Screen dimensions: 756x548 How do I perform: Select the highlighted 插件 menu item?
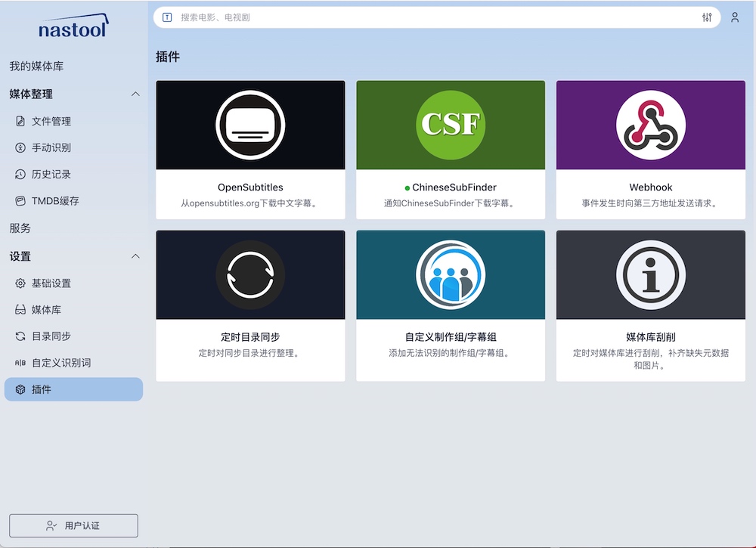(x=74, y=389)
